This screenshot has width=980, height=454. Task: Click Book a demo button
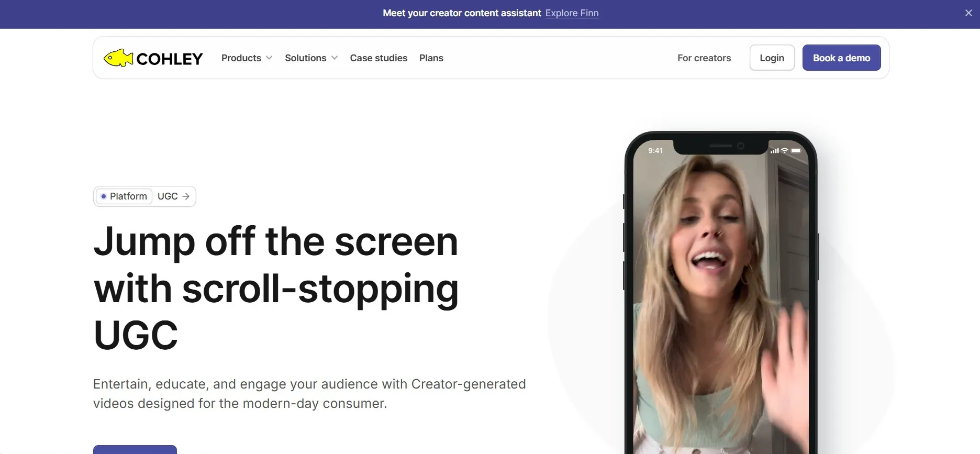pyautogui.click(x=841, y=58)
